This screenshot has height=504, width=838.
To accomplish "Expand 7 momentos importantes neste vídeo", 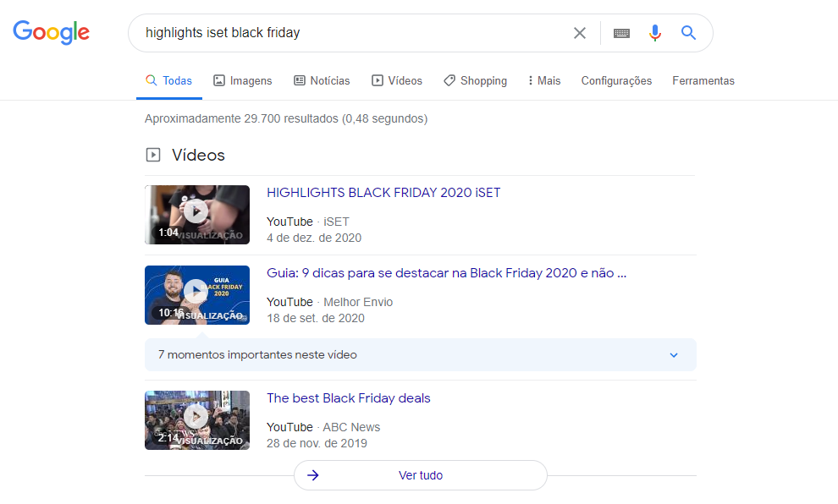I will (421, 354).
